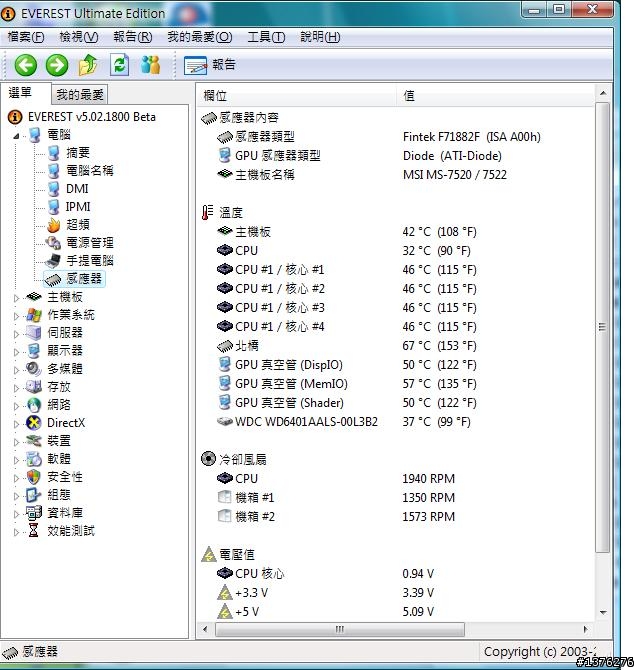Click the DirectX X icon
The width and height of the screenshot is (640, 670).
tap(34, 423)
